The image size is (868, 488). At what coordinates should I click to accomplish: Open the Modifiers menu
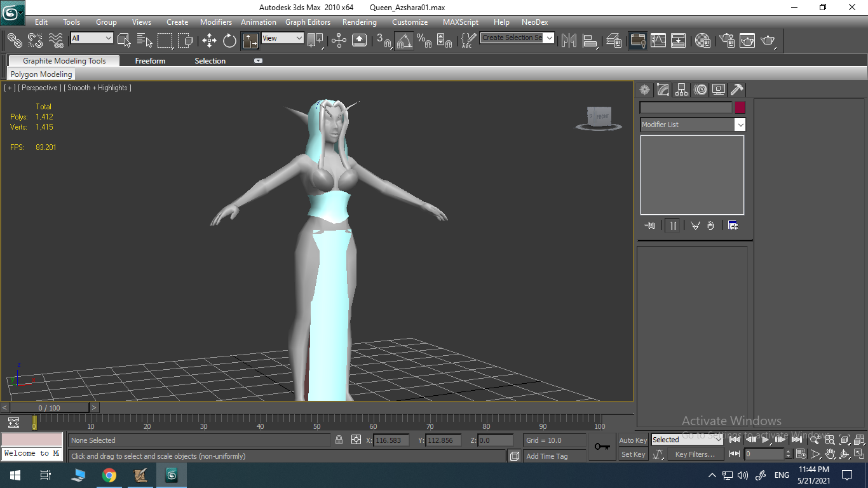click(x=216, y=22)
